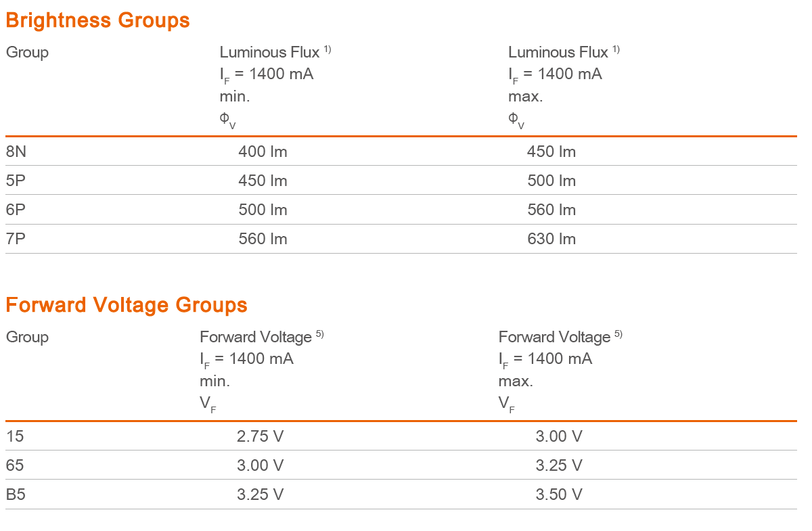812x531 pixels.
Task: Click the 3.50 V maximum voltage value
Action: click(x=559, y=494)
